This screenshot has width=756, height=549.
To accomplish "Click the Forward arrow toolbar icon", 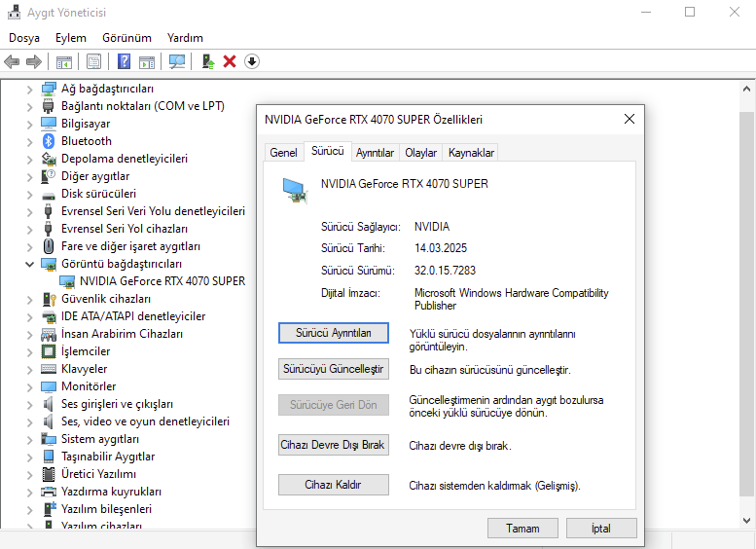I will [x=34, y=61].
